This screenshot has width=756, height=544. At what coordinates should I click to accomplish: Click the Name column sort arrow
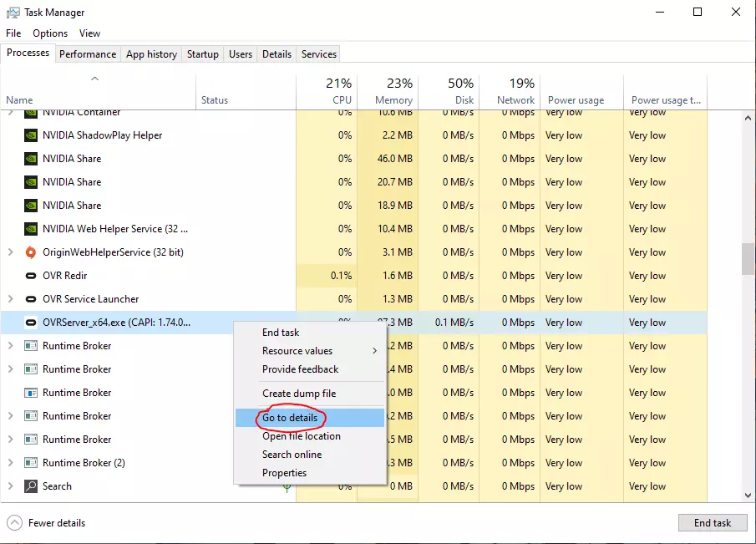point(95,79)
